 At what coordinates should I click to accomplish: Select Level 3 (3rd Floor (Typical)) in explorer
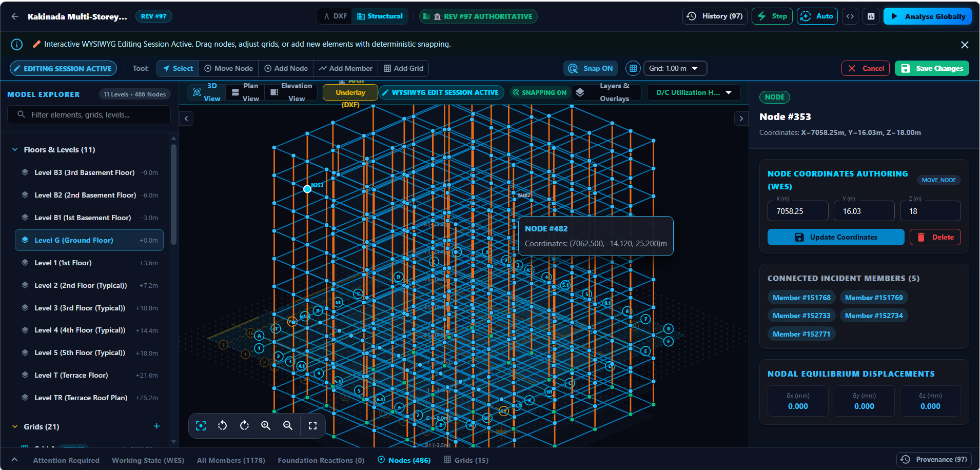pyautogui.click(x=89, y=308)
